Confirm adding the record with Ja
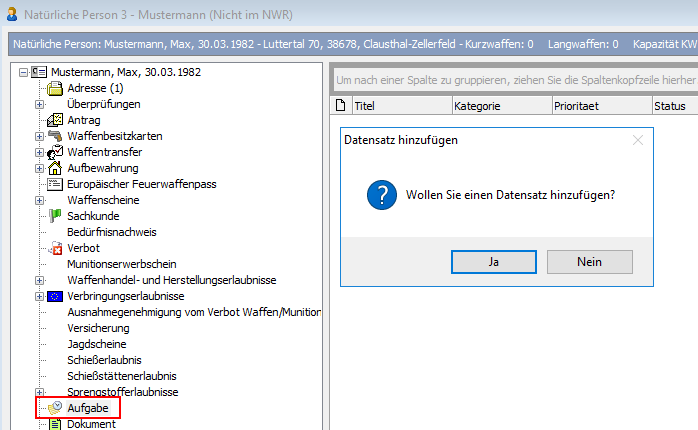Viewport: 698px width, 430px height. tap(494, 261)
